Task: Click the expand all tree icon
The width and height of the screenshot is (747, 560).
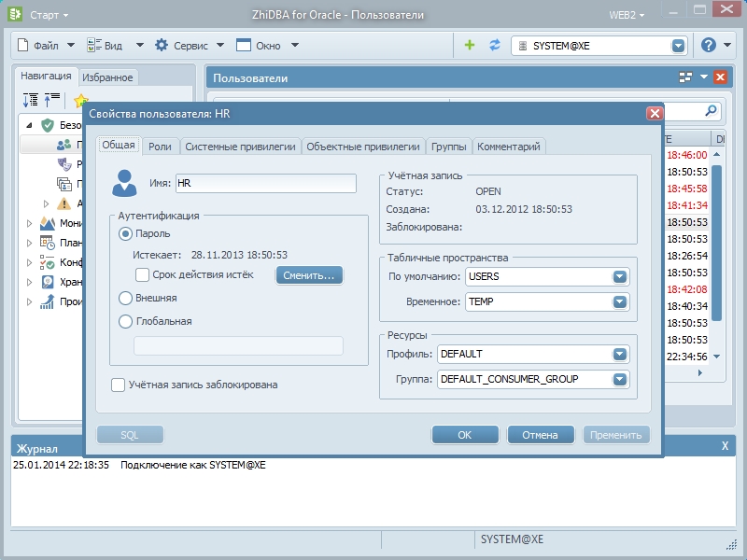Action: (x=31, y=100)
